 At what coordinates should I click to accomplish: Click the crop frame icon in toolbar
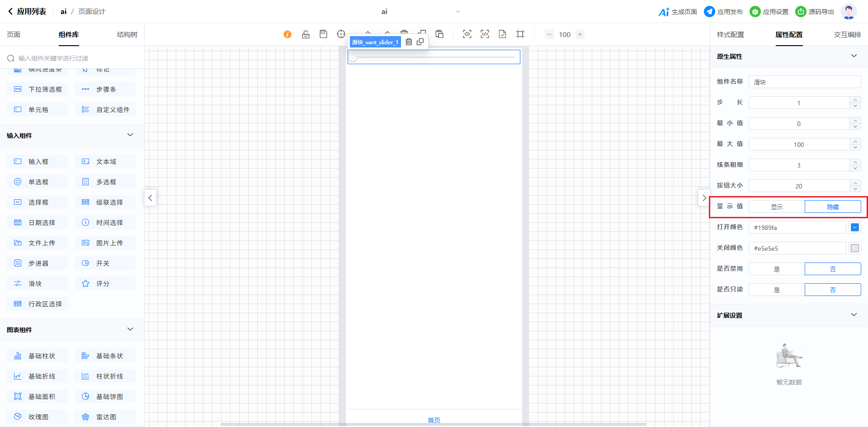(x=520, y=34)
